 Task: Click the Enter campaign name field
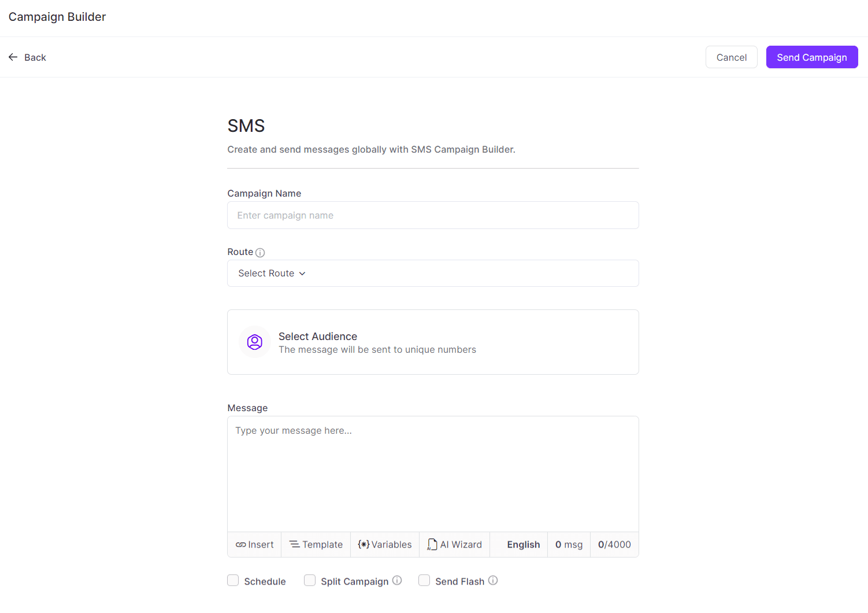(432, 215)
